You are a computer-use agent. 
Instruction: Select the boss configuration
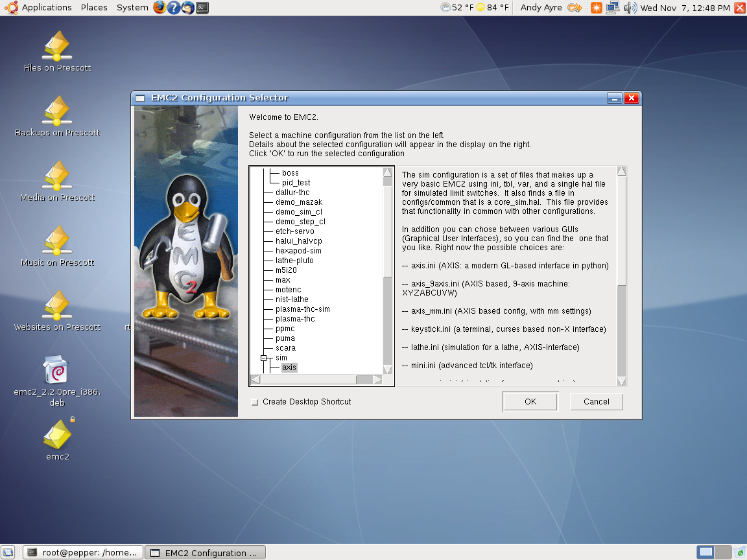[x=290, y=173]
